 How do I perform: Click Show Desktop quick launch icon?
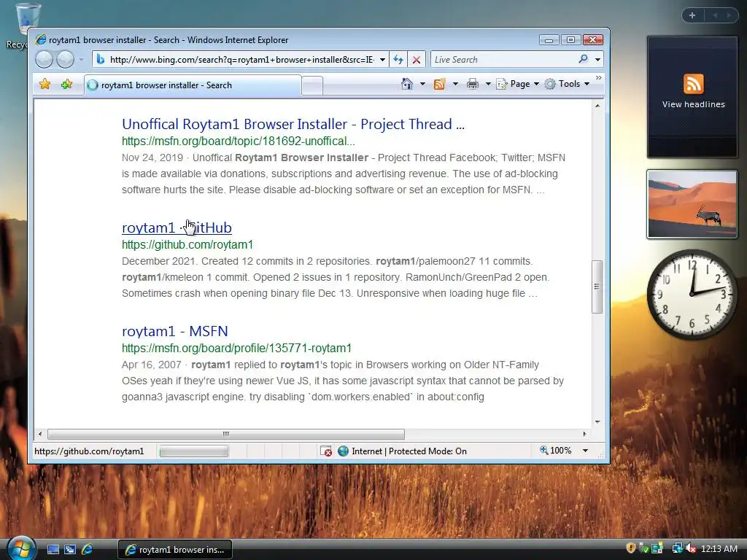53,550
